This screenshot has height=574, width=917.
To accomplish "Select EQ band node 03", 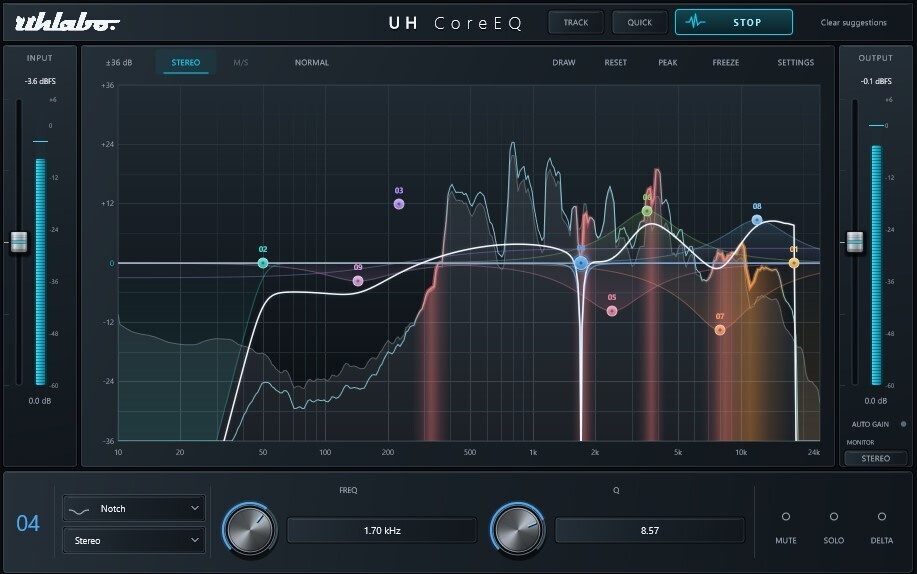I will point(399,204).
